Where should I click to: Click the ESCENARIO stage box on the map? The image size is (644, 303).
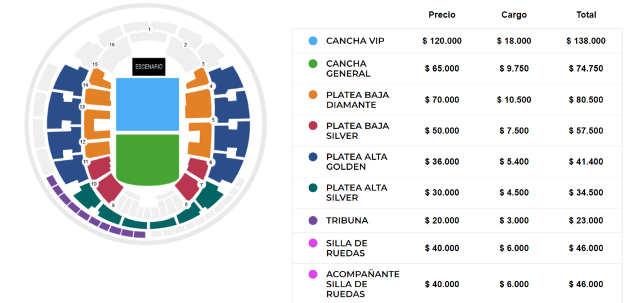click(x=148, y=65)
